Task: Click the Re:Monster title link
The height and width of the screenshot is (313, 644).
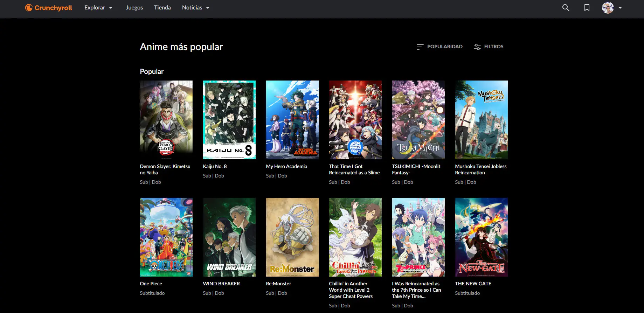Action: [278, 284]
